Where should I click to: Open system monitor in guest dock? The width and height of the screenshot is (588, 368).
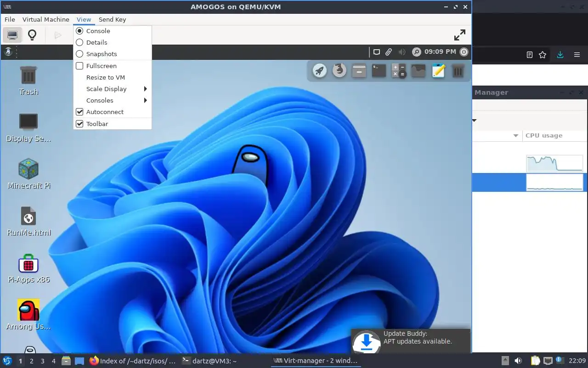coord(418,70)
